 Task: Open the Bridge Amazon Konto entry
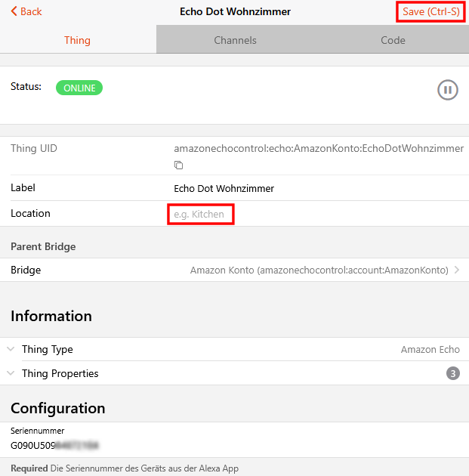click(x=234, y=270)
